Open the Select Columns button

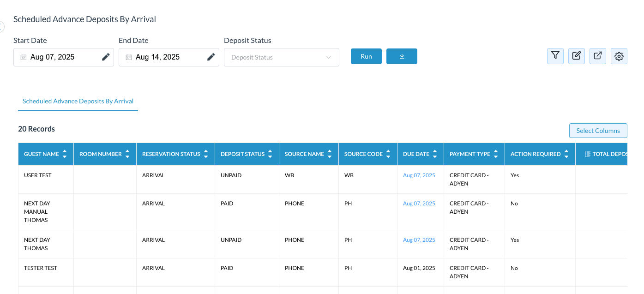click(598, 131)
